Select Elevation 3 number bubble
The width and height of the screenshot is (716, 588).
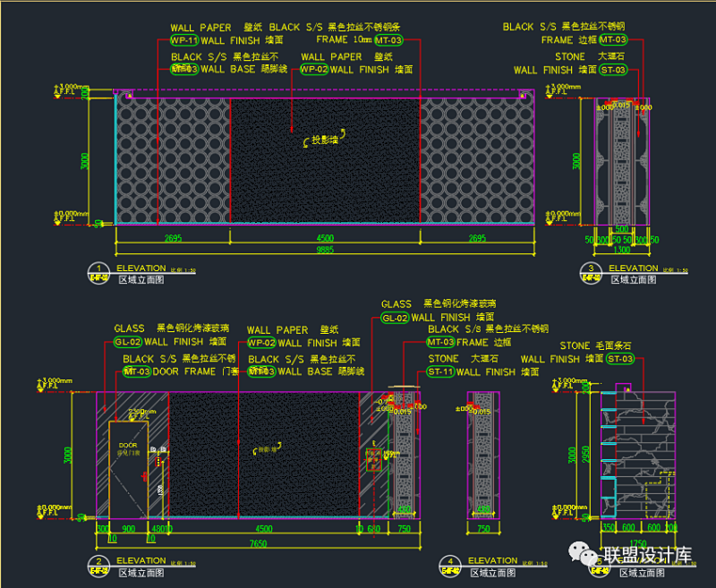[591, 269]
